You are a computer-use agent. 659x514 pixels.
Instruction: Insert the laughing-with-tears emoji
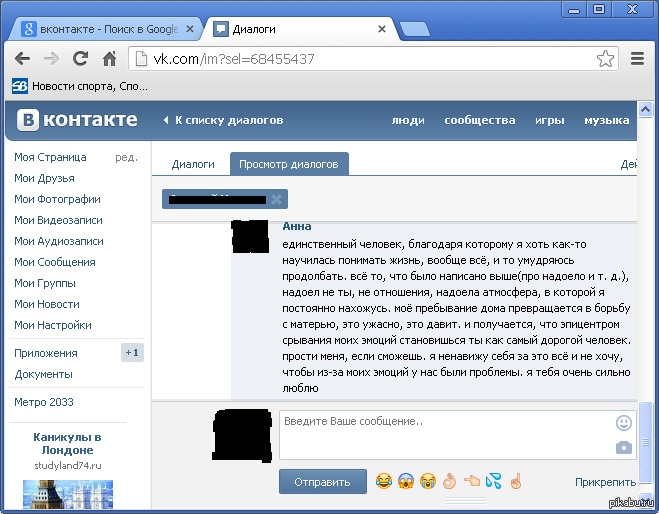[x=384, y=482]
